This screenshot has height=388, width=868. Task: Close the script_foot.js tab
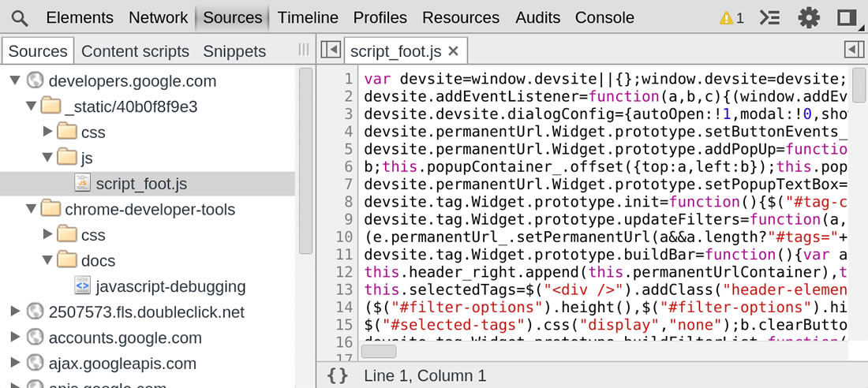453,51
